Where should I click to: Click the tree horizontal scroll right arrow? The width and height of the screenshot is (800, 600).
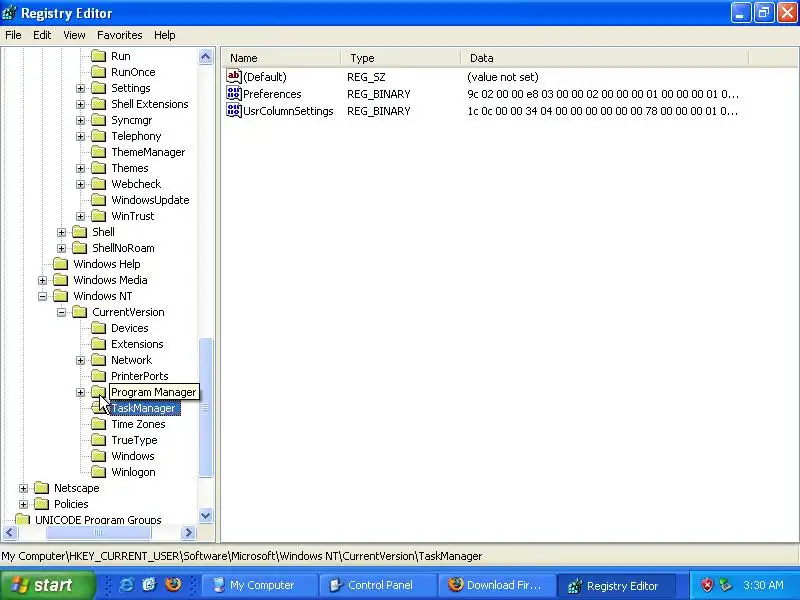click(x=188, y=533)
